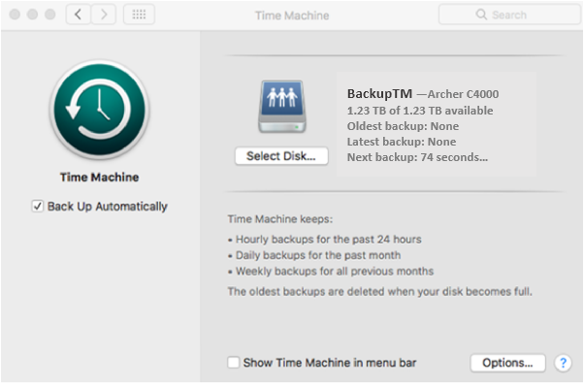This screenshot has width=584, height=392.
Task: Click the Time Machine label under icon
Action: [x=100, y=177]
